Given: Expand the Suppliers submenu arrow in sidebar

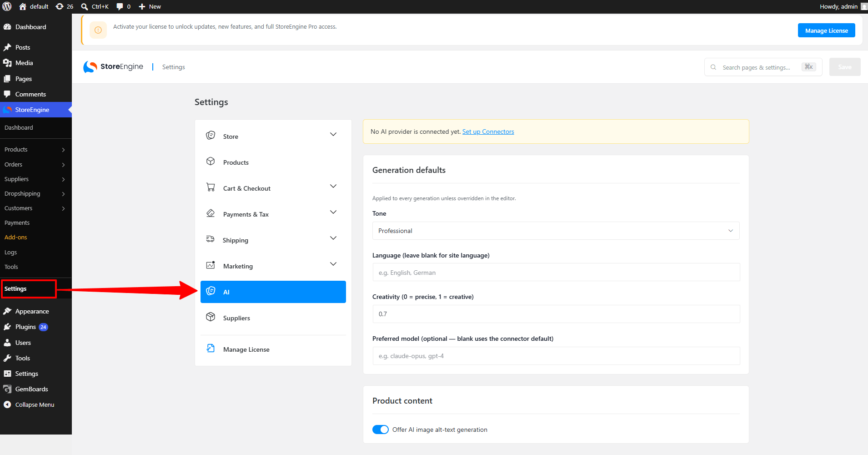Looking at the screenshot, I should 63,179.
